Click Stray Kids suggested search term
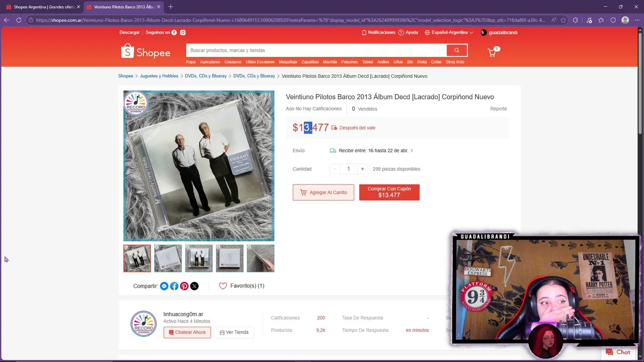Screen dimensions: 644x362 [455, 62]
